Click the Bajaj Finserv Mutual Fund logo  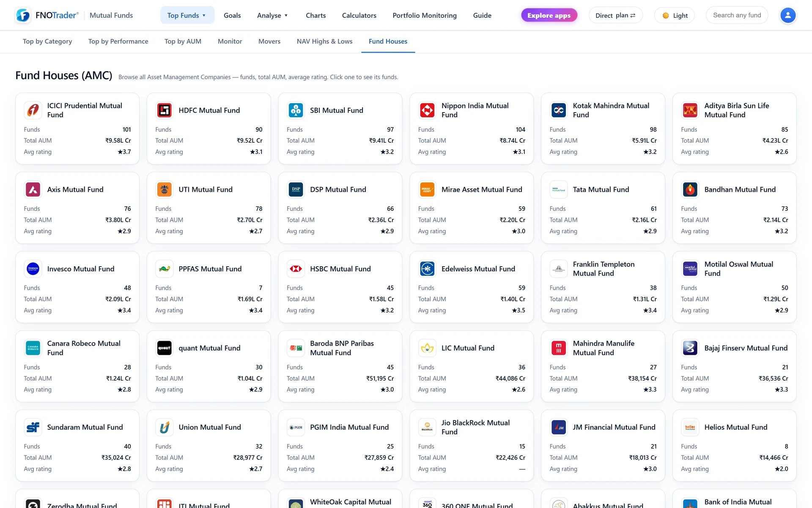click(690, 348)
